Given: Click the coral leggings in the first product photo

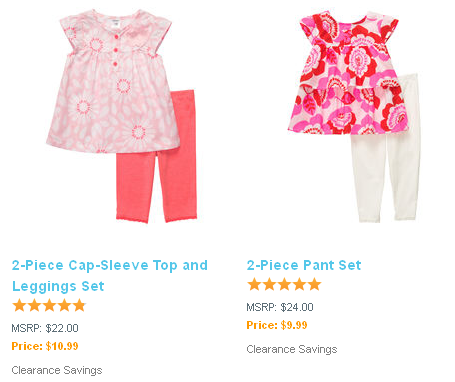Looking at the screenshot, I should tap(157, 156).
